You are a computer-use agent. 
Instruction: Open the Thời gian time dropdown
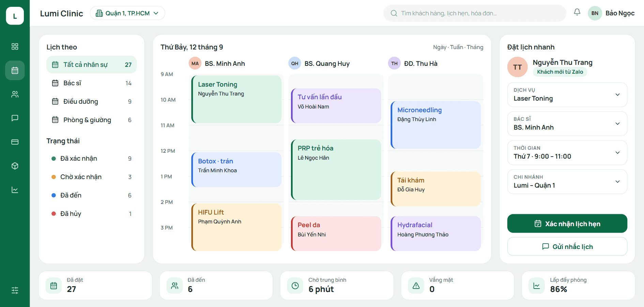click(x=567, y=153)
